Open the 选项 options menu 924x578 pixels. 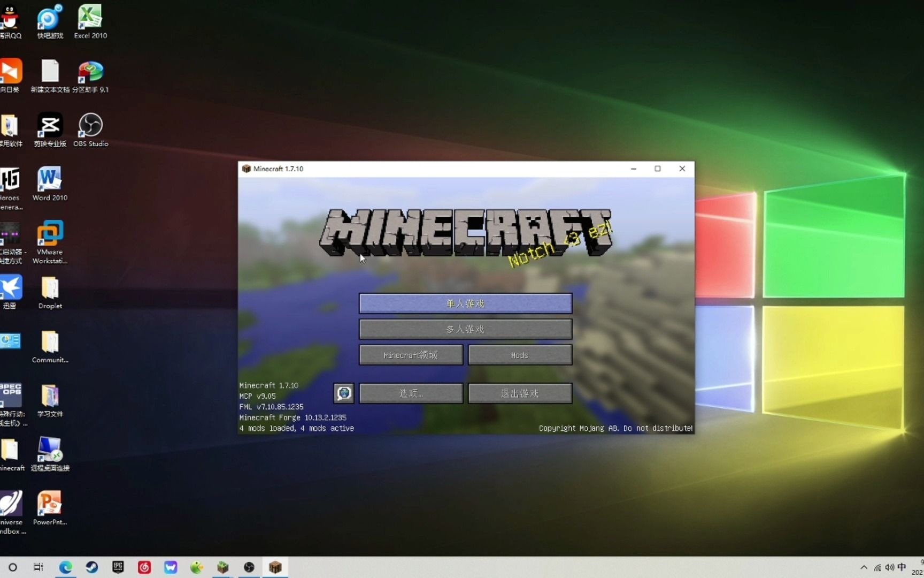411,393
